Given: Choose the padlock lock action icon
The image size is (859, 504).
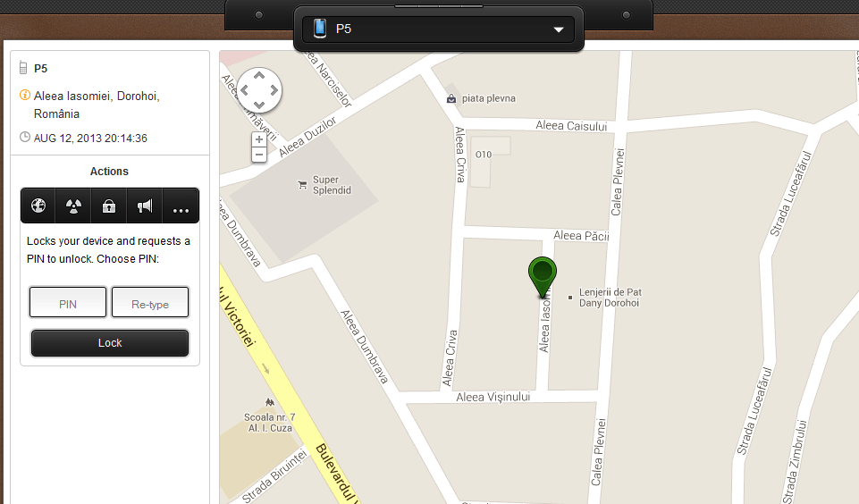Looking at the screenshot, I should pyautogui.click(x=109, y=206).
